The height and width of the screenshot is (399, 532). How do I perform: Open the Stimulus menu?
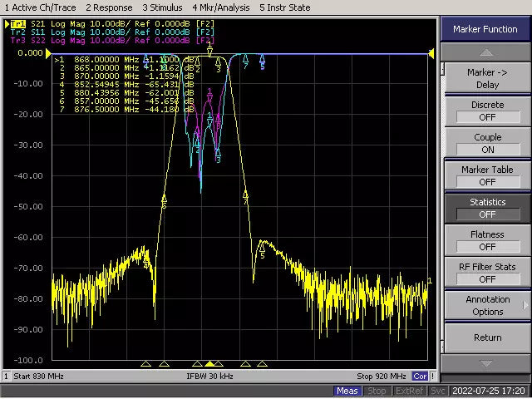[x=163, y=7]
